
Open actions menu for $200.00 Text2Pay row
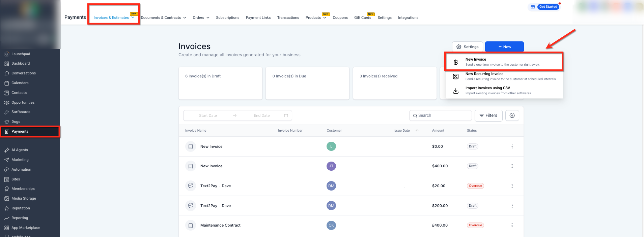pyautogui.click(x=512, y=206)
